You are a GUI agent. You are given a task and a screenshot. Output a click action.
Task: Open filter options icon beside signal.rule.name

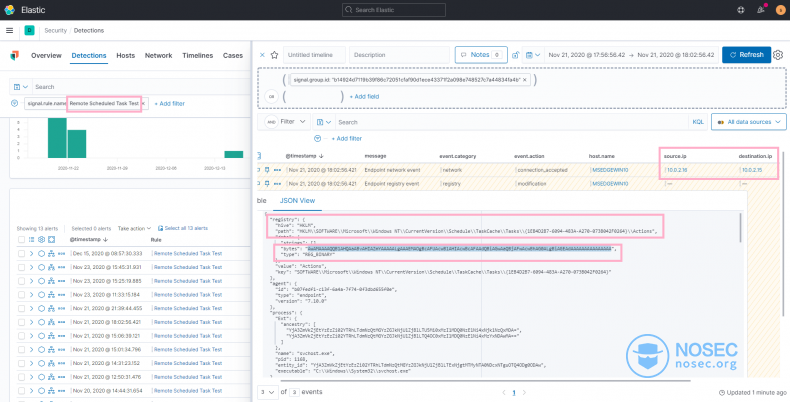tap(15, 103)
